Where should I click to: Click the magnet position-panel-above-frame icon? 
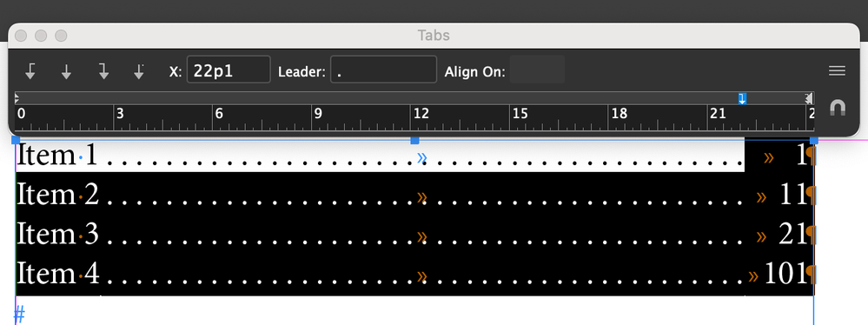pos(838,108)
